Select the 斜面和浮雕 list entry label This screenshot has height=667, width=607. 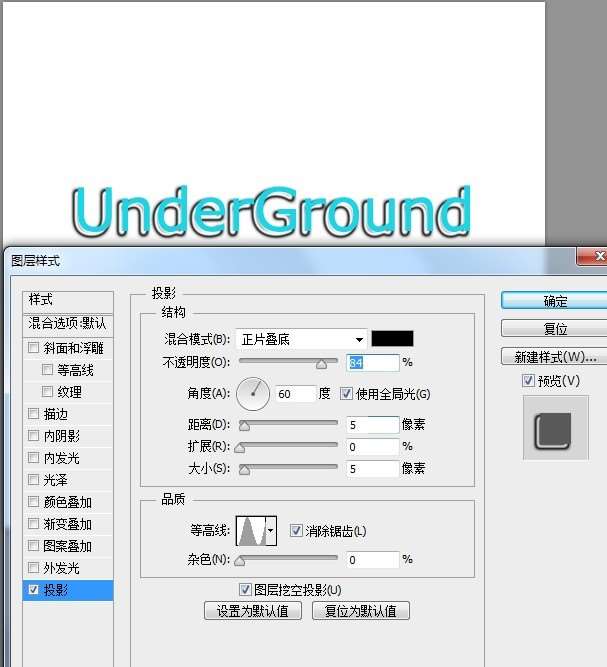click(x=73, y=348)
